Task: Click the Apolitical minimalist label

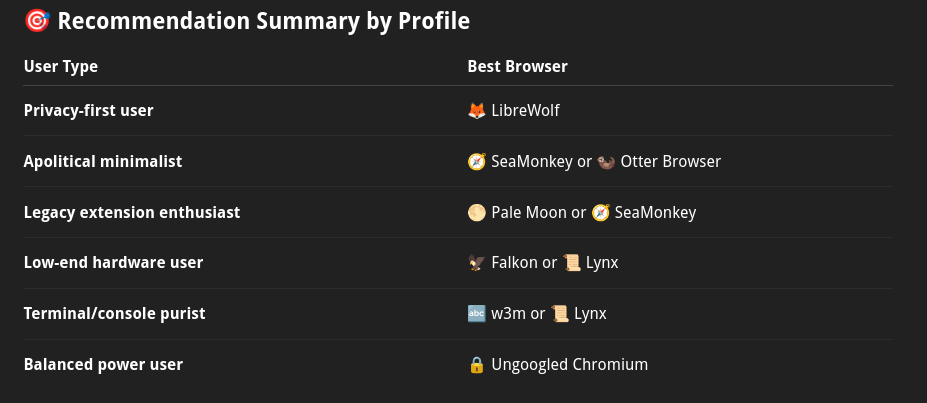Action: pyautogui.click(x=103, y=161)
